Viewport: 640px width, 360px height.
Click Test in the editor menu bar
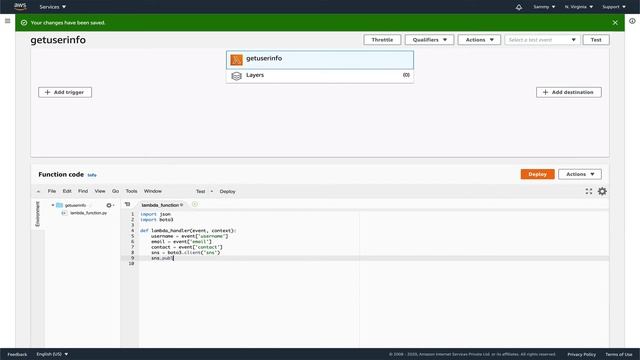coord(200,191)
